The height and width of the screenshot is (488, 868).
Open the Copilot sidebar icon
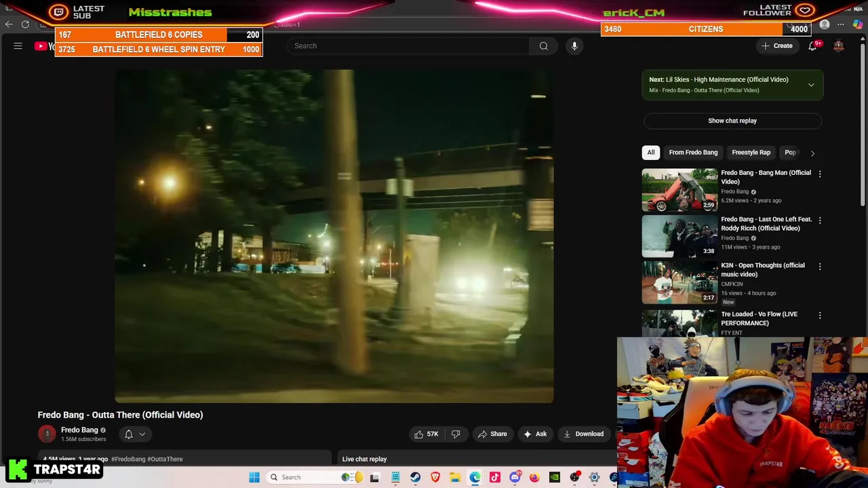click(x=858, y=24)
